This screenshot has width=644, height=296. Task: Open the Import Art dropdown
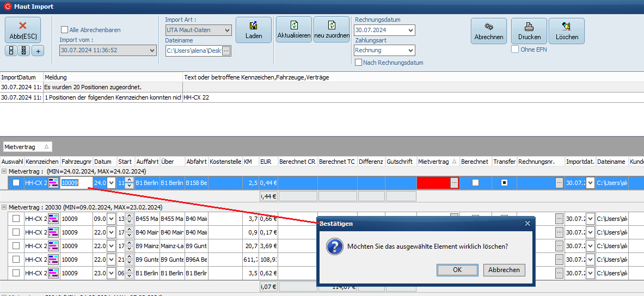[x=228, y=30]
